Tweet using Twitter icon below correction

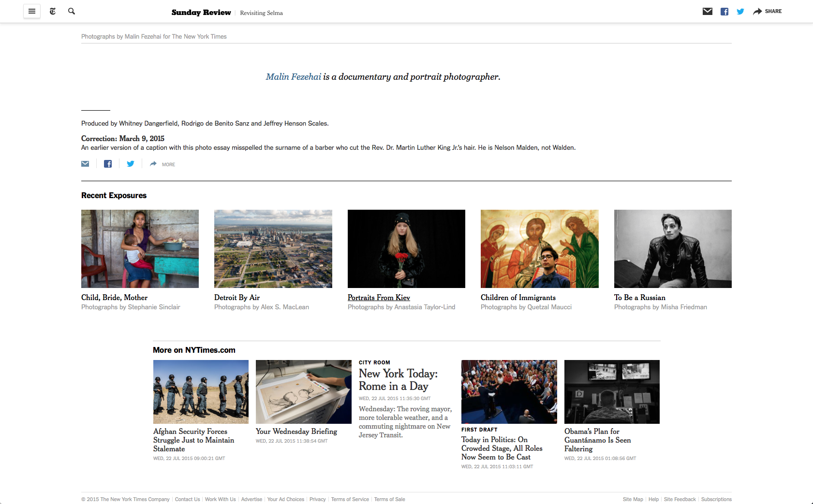coord(131,164)
